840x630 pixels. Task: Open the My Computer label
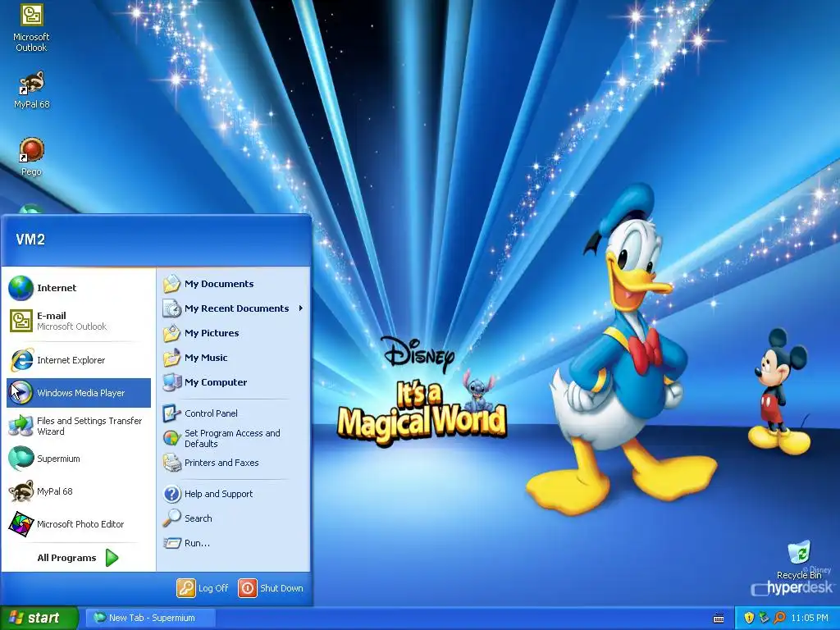pyautogui.click(x=216, y=382)
